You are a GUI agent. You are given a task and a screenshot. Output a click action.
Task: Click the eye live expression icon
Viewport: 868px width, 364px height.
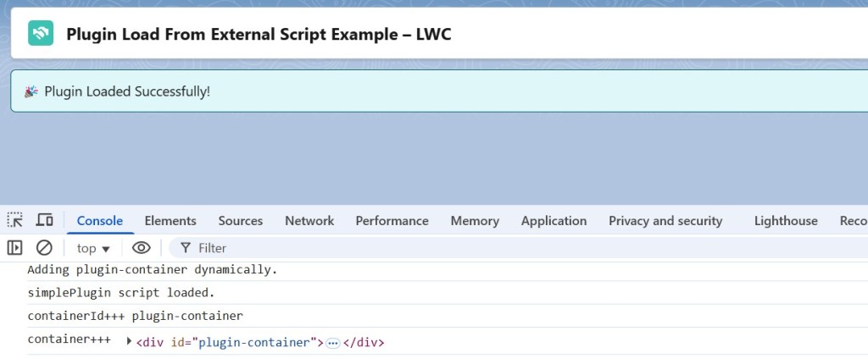pyautogui.click(x=142, y=248)
